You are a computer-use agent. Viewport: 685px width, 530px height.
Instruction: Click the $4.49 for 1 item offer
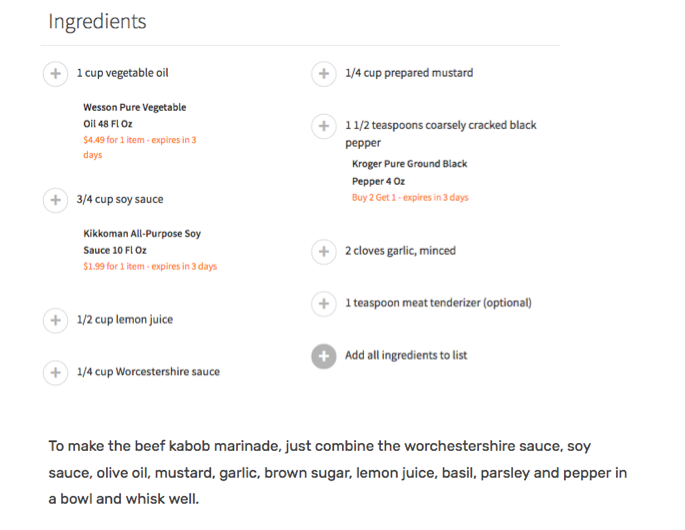pyautogui.click(x=139, y=147)
